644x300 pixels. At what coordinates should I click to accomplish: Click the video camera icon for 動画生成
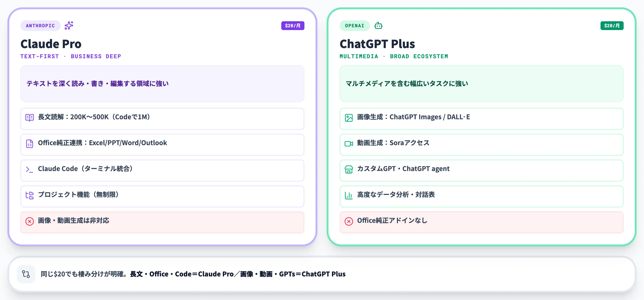349,144
